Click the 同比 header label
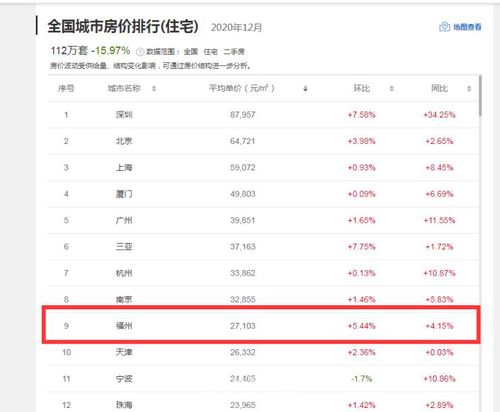 pyautogui.click(x=439, y=88)
